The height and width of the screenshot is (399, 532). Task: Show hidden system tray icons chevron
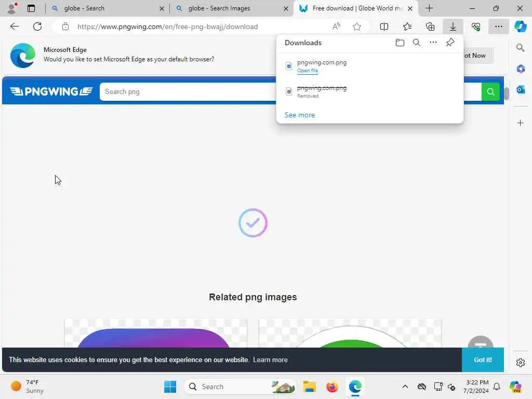click(x=405, y=387)
